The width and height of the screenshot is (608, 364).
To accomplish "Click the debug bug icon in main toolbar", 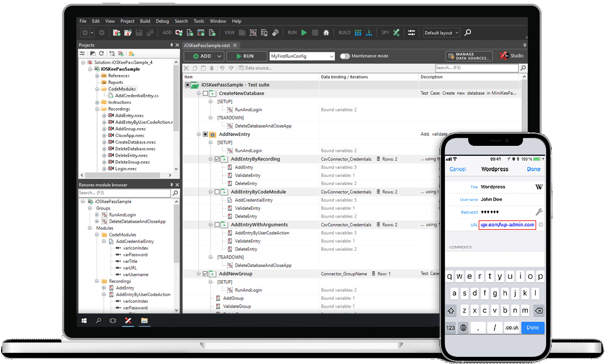I will point(326,33).
